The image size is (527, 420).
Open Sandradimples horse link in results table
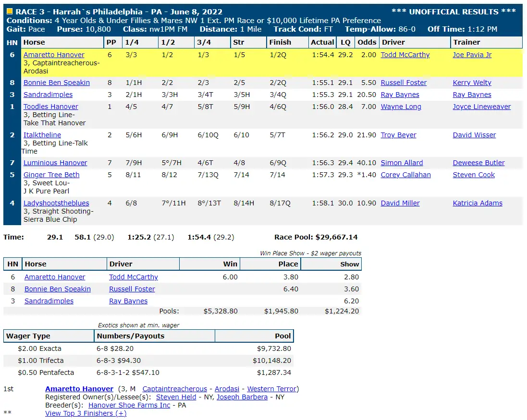pyautogui.click(x=48, y=95)
